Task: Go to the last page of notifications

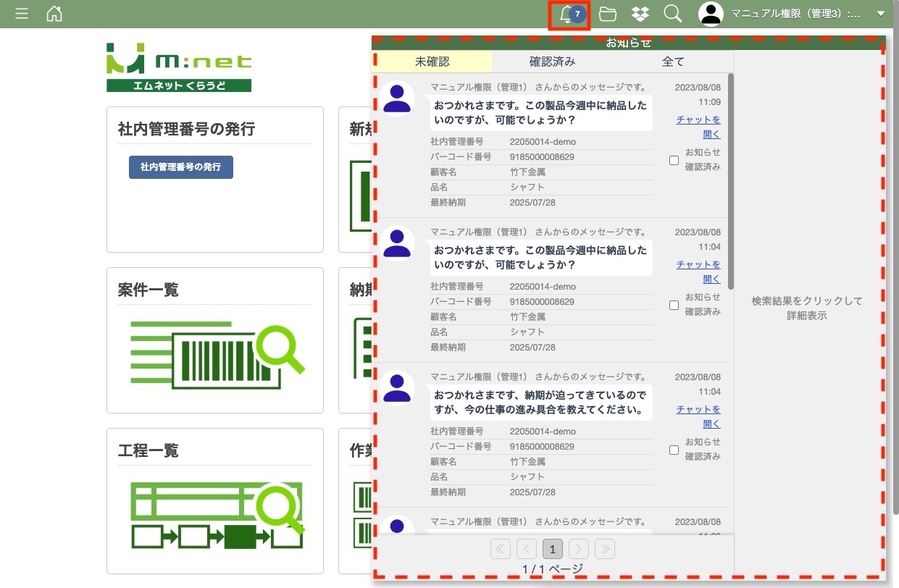Action: click(x=605, y=549)
